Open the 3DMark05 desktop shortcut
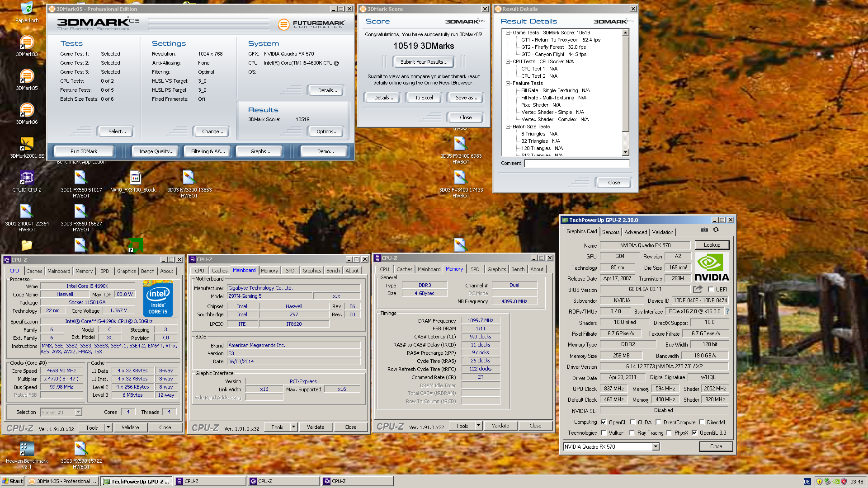The image size is (868, 488). click(27, 80)
